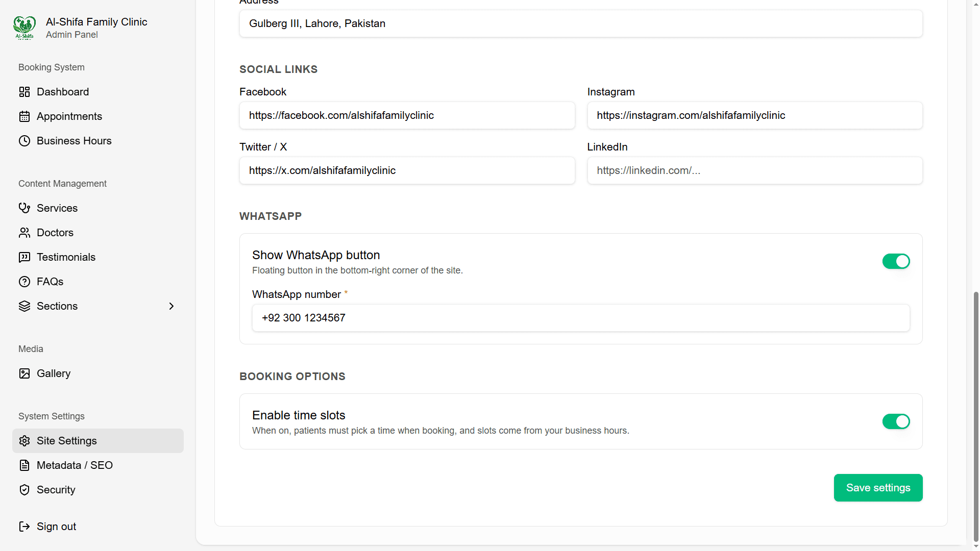Click the 'Floating button in the bottom-right' description

tap(357, 270)
